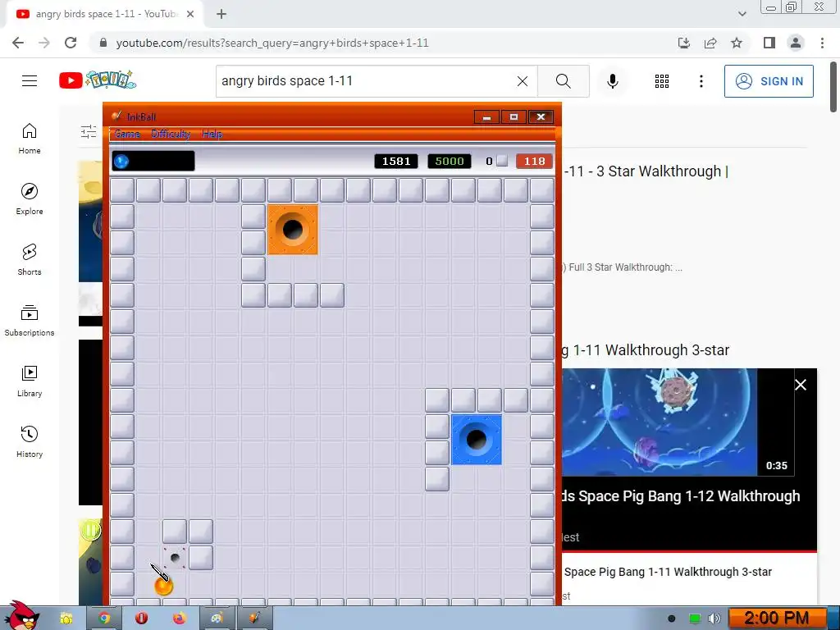
Task: Open Library in YouTube sidebar
Action: [30, 381]
